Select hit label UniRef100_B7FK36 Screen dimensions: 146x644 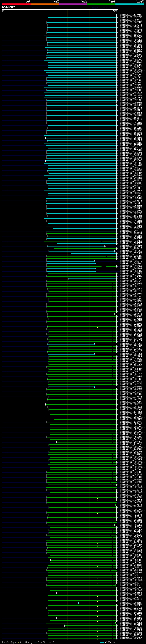131,58
